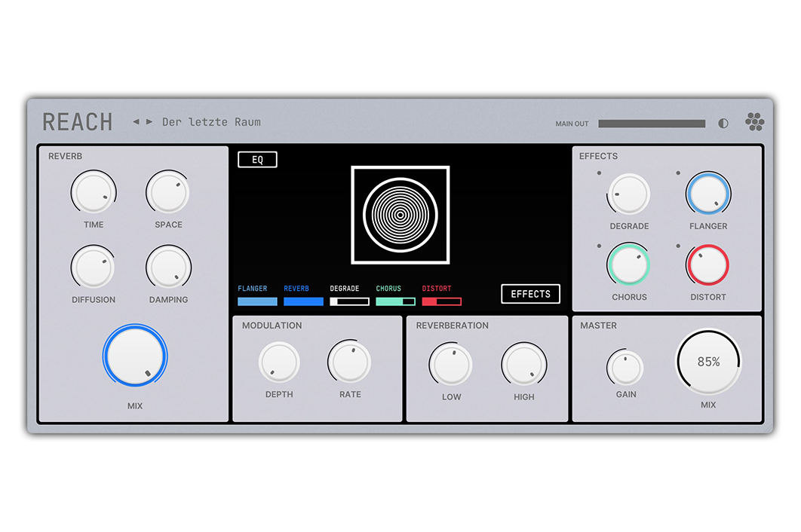Click the DISTORT red level bar
Viewport: 801px width, 532px height.
tap(441, 301)
